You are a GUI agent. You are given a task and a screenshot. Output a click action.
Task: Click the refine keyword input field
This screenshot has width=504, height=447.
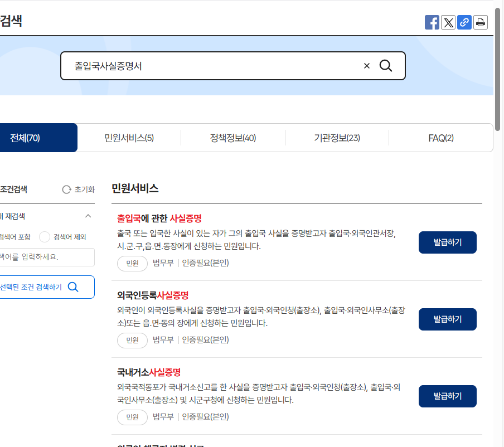[45, 257]
